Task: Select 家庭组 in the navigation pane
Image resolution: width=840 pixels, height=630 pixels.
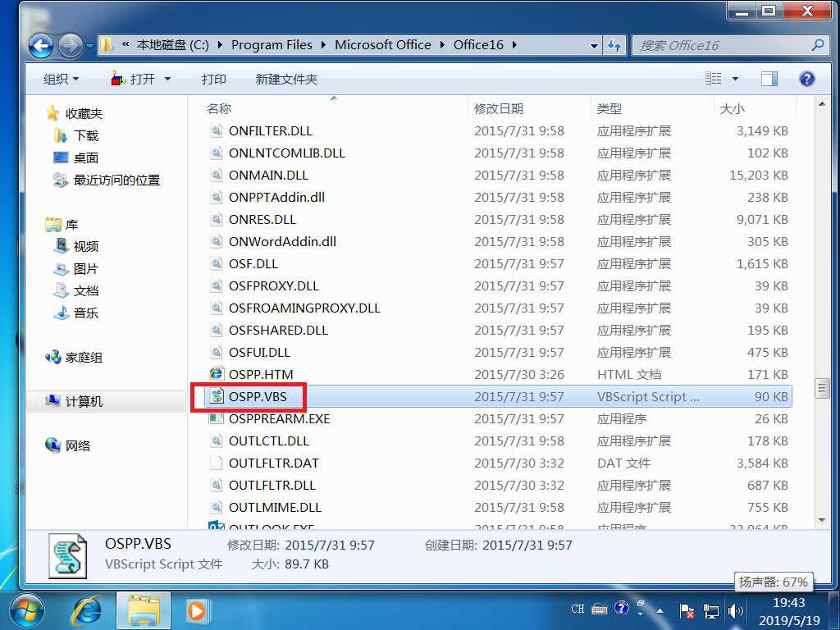Action: tap(84, 358)
